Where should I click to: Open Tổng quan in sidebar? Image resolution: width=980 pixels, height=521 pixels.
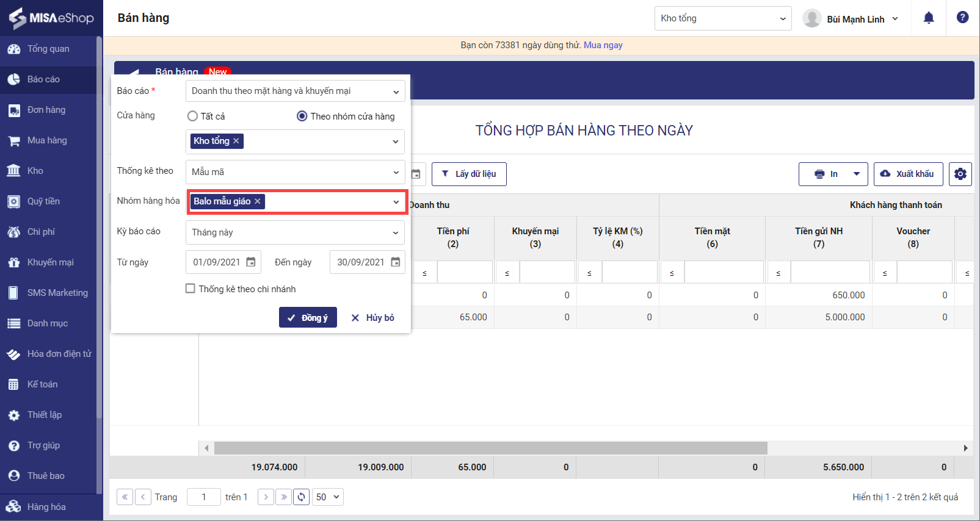tap(48, 49)
